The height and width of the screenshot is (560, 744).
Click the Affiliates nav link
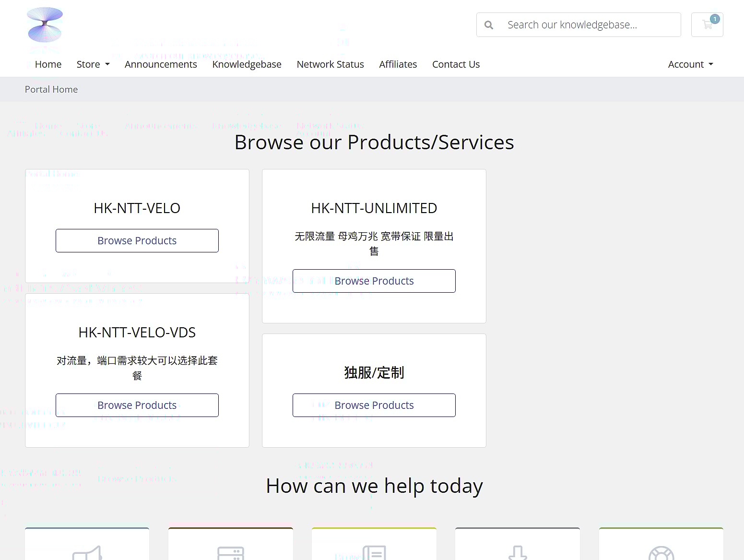(x=398, y=64)
